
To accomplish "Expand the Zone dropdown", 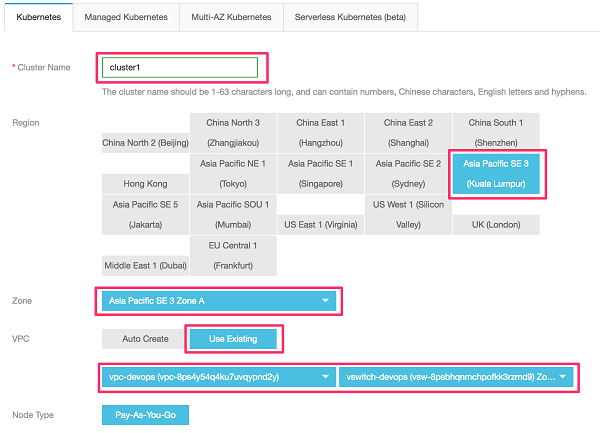I will pyautogui.click(x=219, y=299).
